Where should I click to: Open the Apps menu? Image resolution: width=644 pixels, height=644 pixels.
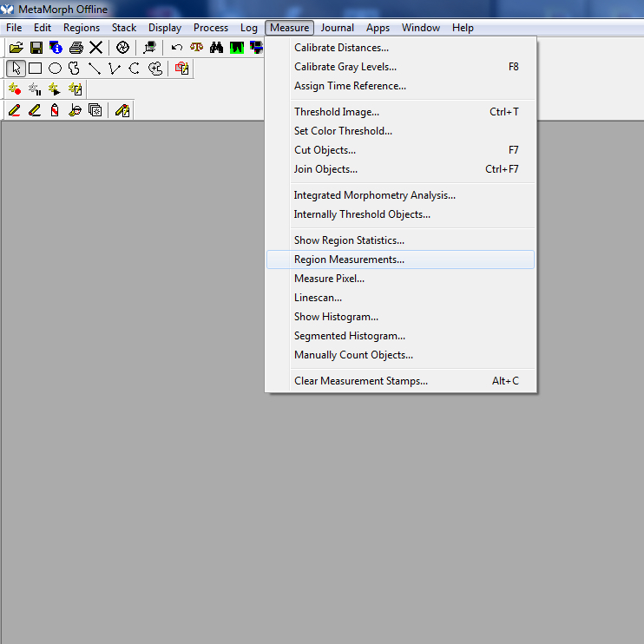point(378,28)
